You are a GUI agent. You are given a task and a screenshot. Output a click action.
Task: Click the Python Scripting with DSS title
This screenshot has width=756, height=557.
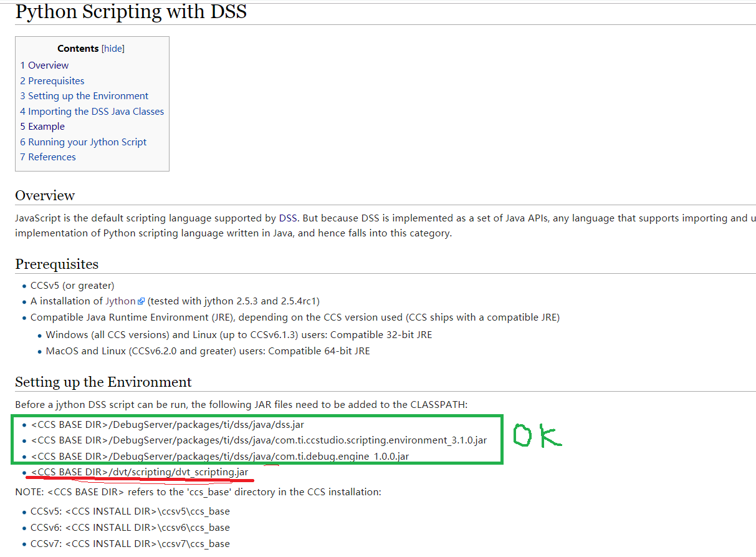coord(131,11)
